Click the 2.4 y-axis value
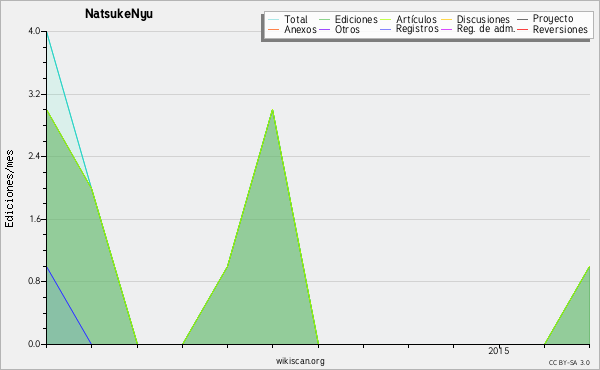Viewport: 600px width, 370px height. coord(34,156)
